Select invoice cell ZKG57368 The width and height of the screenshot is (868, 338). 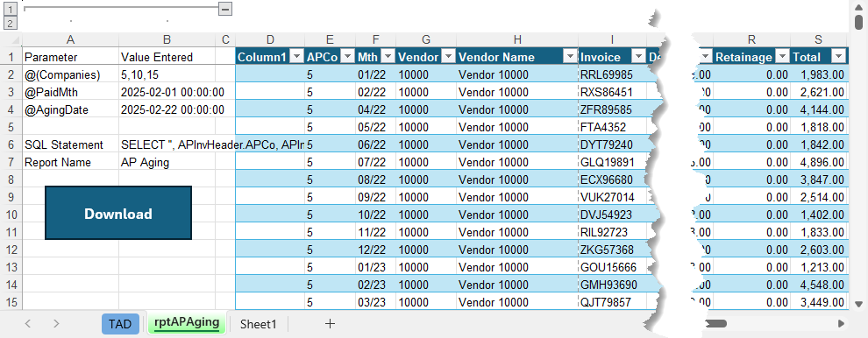[612, 250]
